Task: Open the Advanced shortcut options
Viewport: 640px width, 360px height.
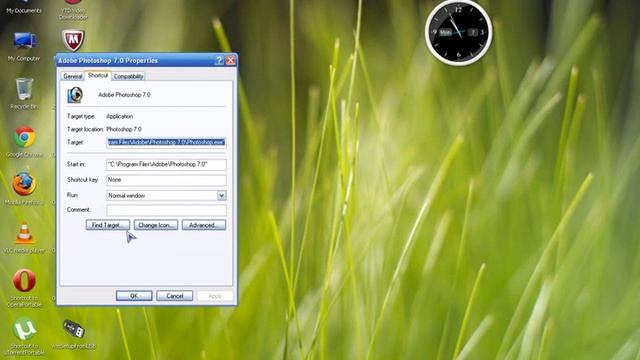Action: [204, 225]
